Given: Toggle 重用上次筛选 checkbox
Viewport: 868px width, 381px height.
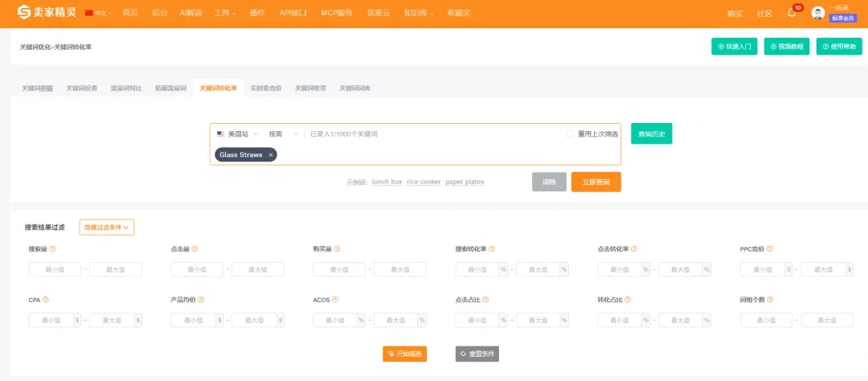Looking at the screenshot, I should [x=570, y=134].
